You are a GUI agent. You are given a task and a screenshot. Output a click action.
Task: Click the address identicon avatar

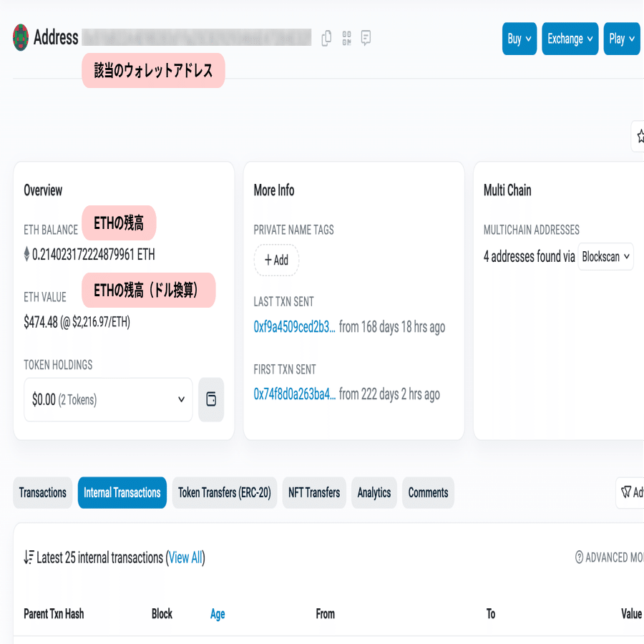pos(21,37)
